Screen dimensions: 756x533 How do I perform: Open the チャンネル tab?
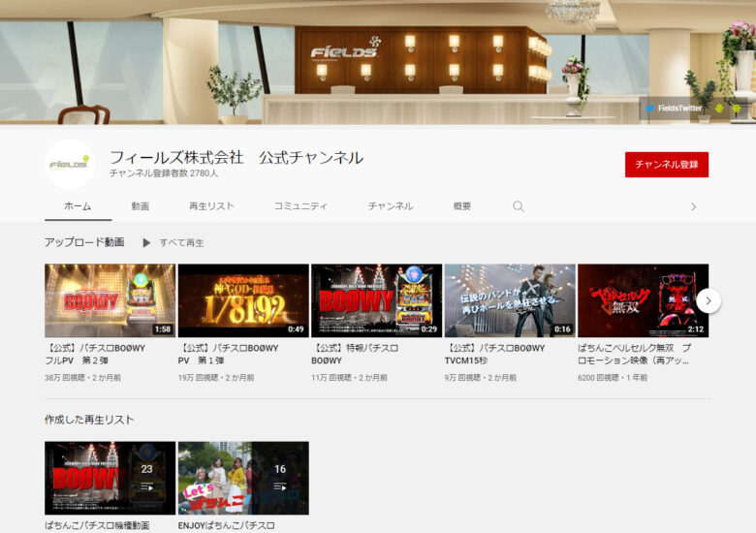tap(391, 206)
